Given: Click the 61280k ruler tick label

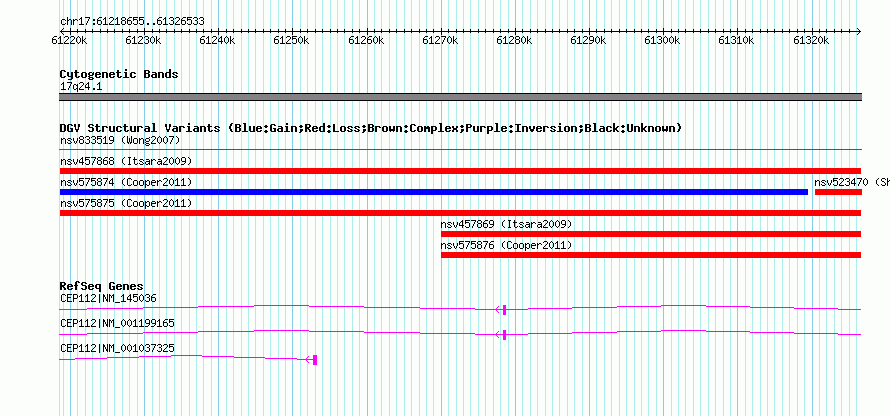Looking at the screenshot, I should (x=514, y=40).
